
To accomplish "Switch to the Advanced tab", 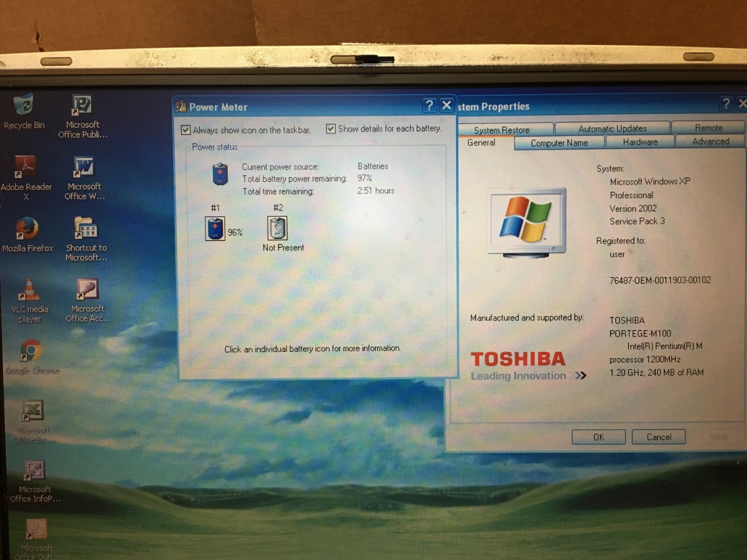I will point(711,141).
